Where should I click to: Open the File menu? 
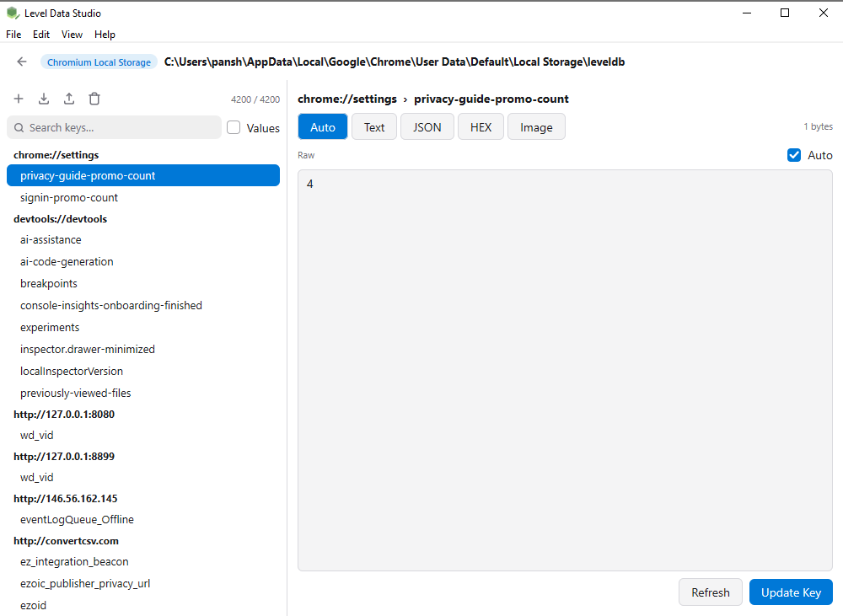coord(13,35)
